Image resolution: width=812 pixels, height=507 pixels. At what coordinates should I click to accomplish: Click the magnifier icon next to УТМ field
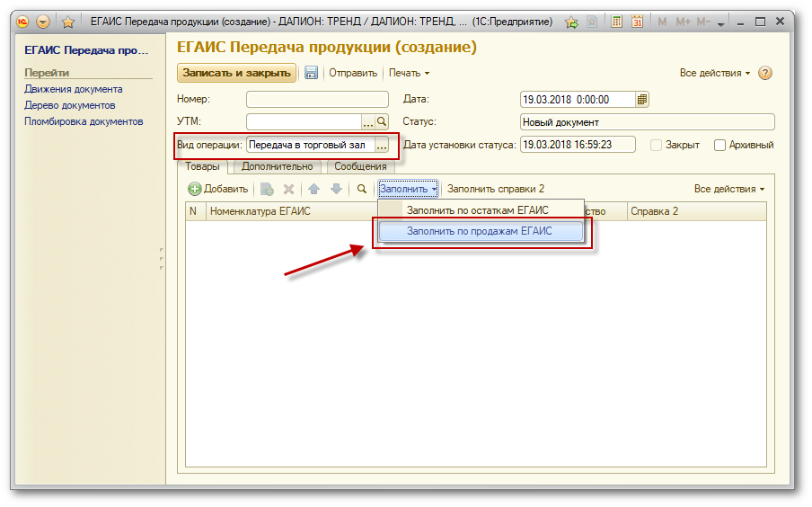[x=381, y=121]
